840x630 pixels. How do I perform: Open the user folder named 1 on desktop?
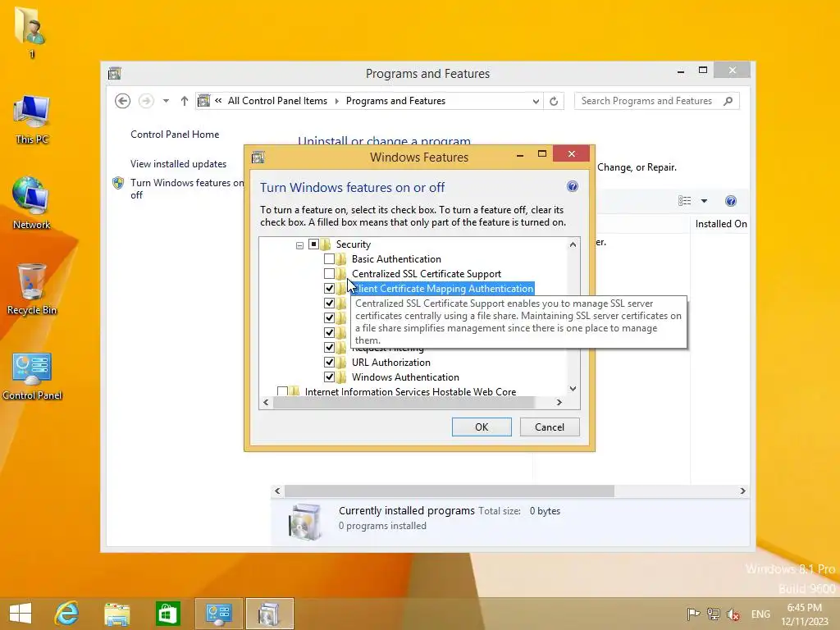point(31,31)
